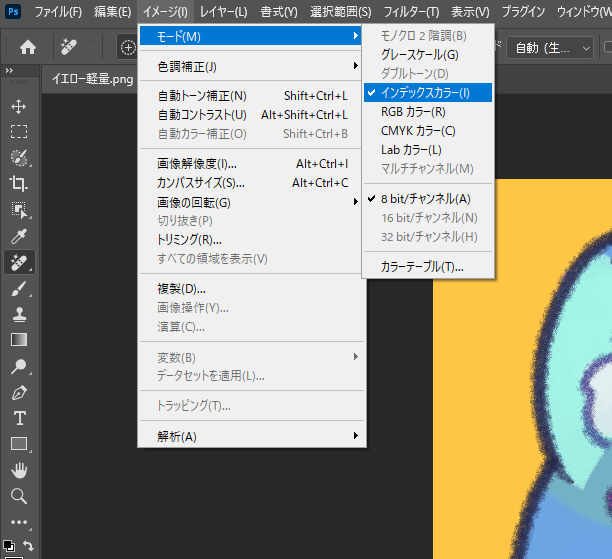This screenshot has height=559, width=612.
Task: Select the Crop tool
Action: (19, 184)
